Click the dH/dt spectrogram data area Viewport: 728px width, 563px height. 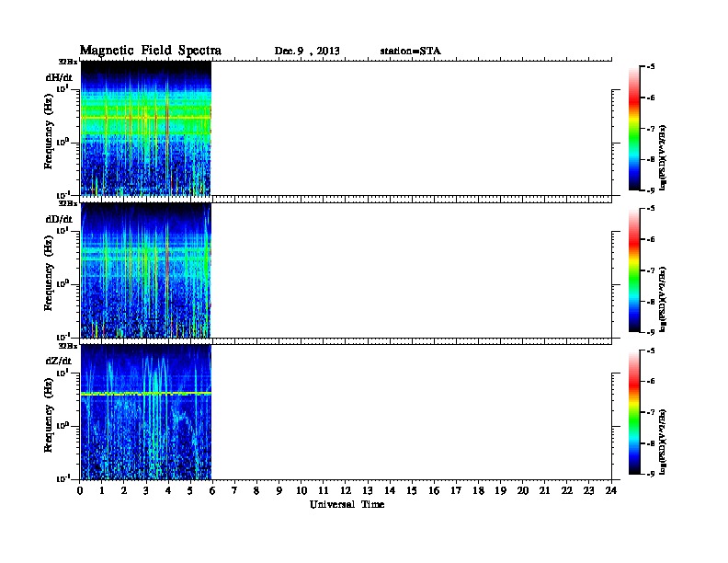146,128
